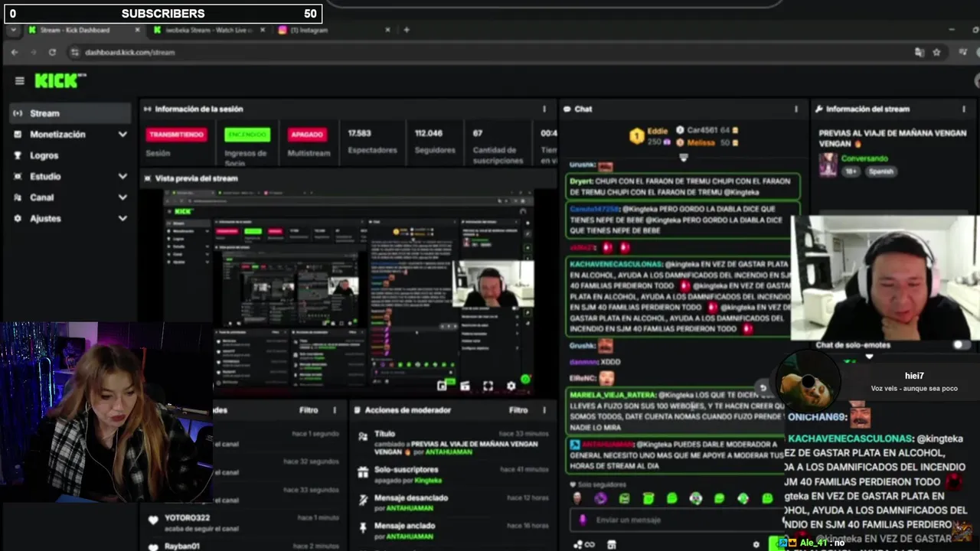The width and height of the screenshot is (980, 551).
Task: Expand the Canal section
Action: click(122, 197)
